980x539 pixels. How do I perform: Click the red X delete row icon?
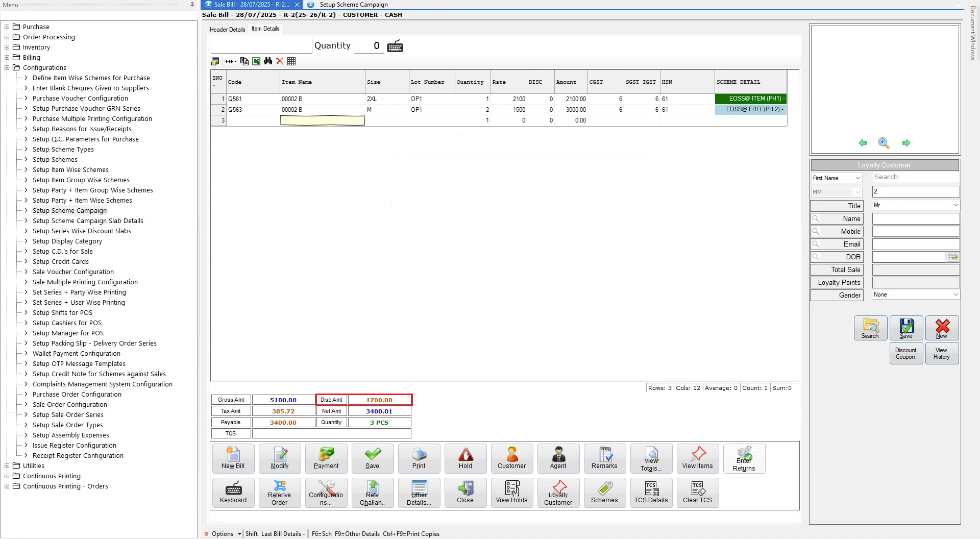[280, 61]
